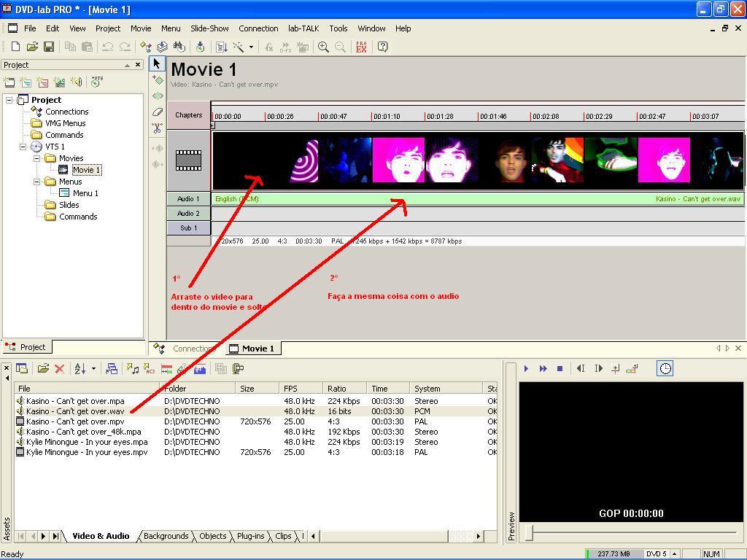Click the Zoom in magnifier icon
Image resolution: width=747 pixels, height=560 pixels.
click(323, 47)
